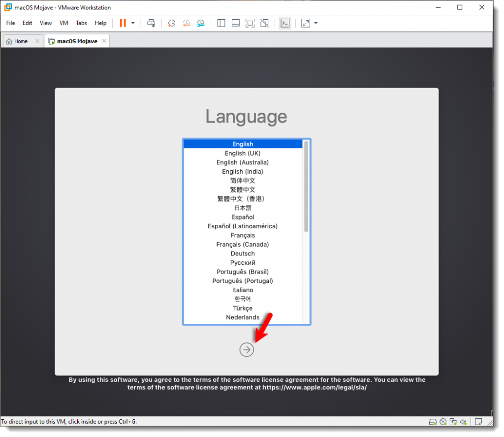Toggle the sidebar library panel view
The height and width of the screenshot is (437, 504).
point(221,23)
